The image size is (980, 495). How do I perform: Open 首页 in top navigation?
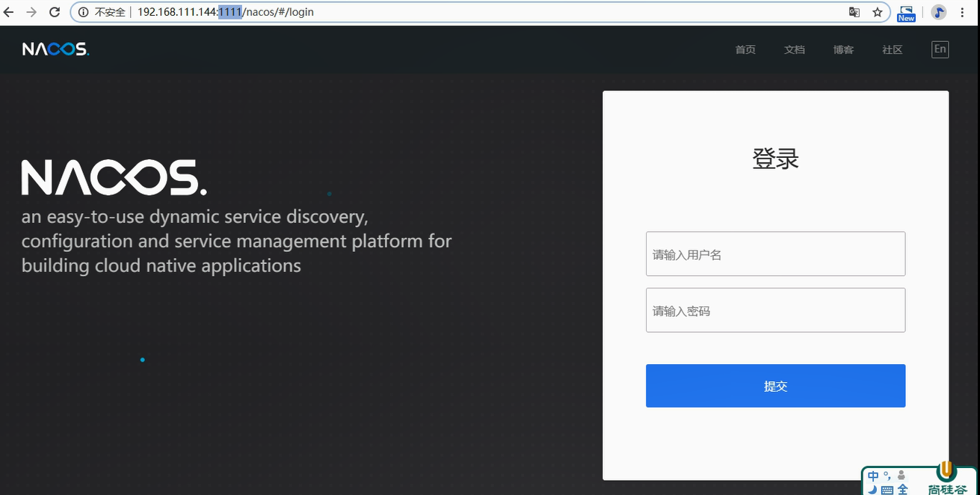[x=745, y=50]
